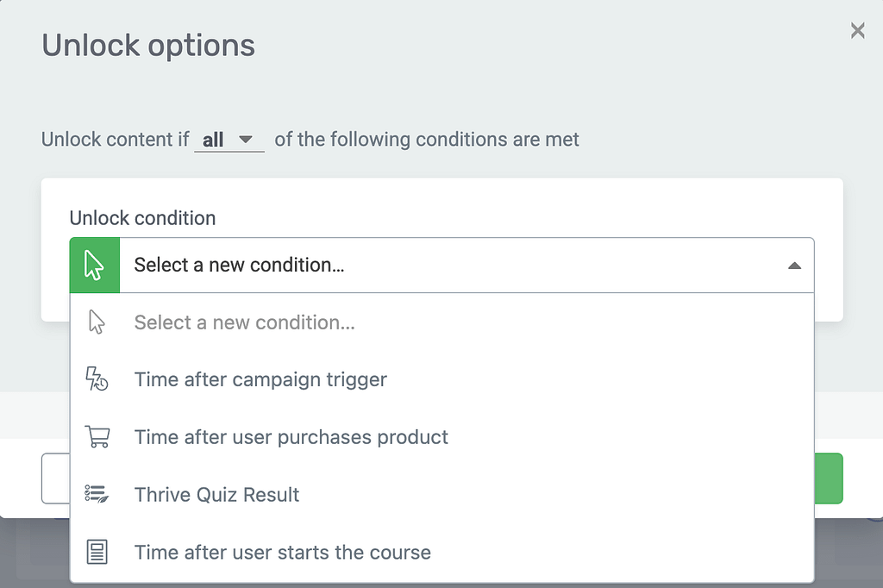Select 'Time after user starts the course'

442,553
